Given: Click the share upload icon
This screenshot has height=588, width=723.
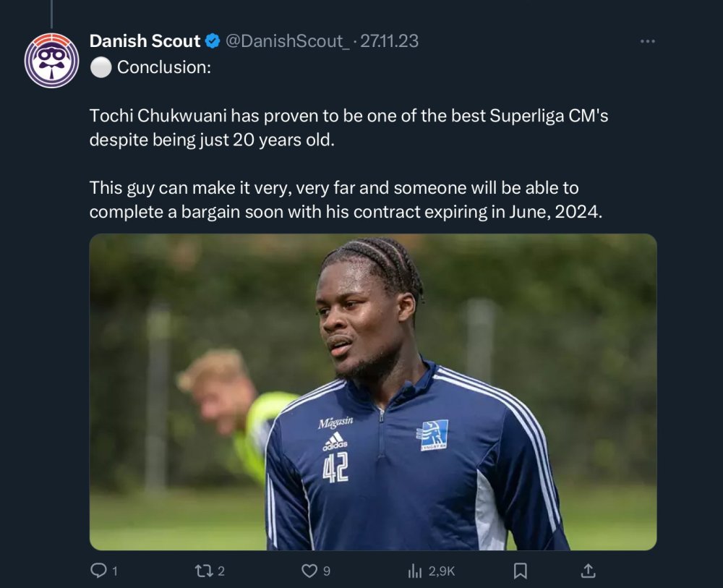Looking at the screenshot, I should point(589,571).
